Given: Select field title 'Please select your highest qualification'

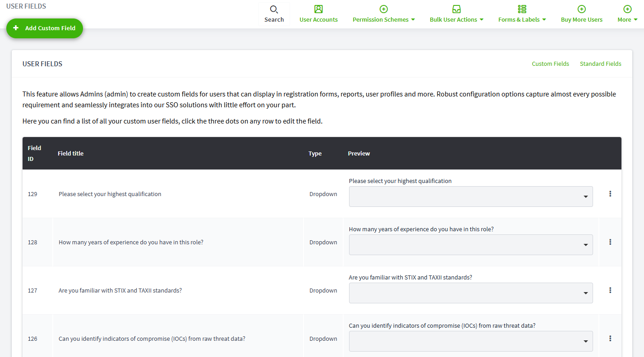Looking at the screenshot, I should [x=110, y=194].
